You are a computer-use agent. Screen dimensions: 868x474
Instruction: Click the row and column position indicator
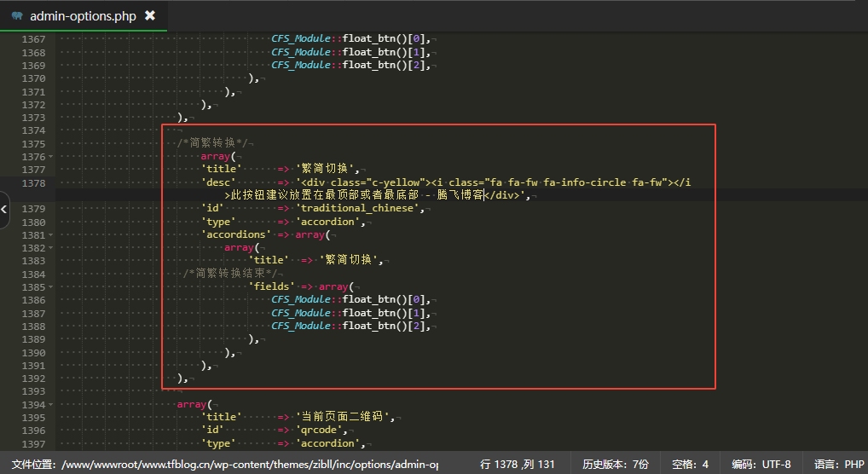click(x=518, y=464)
